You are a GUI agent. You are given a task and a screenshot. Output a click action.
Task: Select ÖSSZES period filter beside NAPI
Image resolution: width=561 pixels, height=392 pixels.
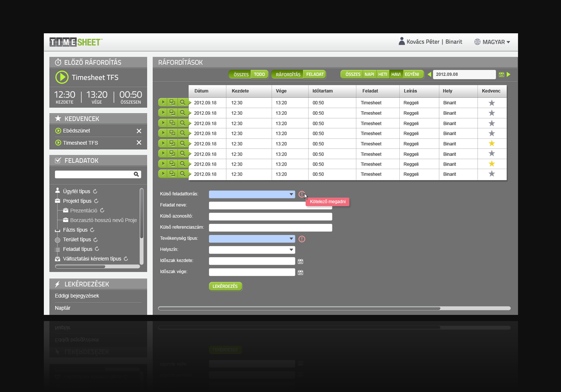(353, 74)
